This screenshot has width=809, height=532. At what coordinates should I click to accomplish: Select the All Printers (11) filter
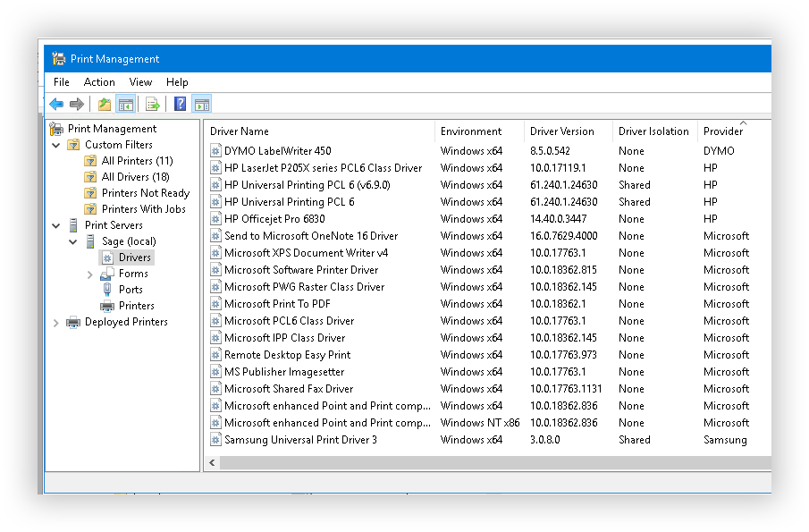pyautogui.click(x=137, y=161)
